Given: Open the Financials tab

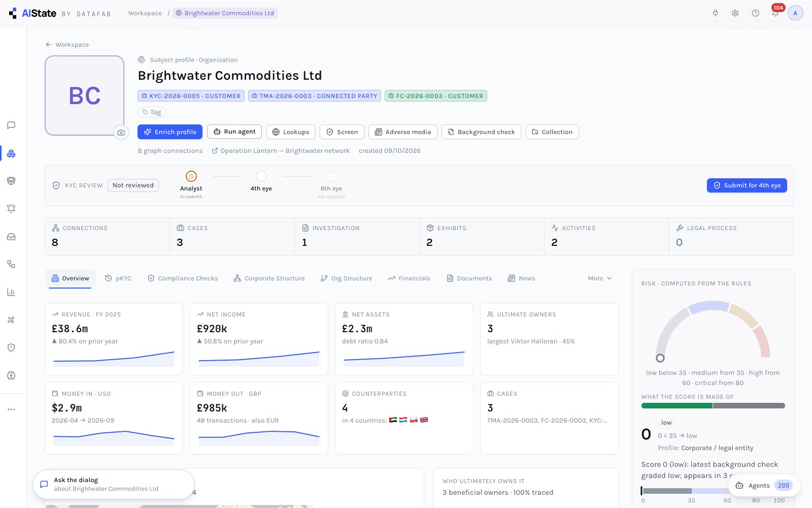Looking at the screenshot, I should pyautogui.click(x=409, y=278).
